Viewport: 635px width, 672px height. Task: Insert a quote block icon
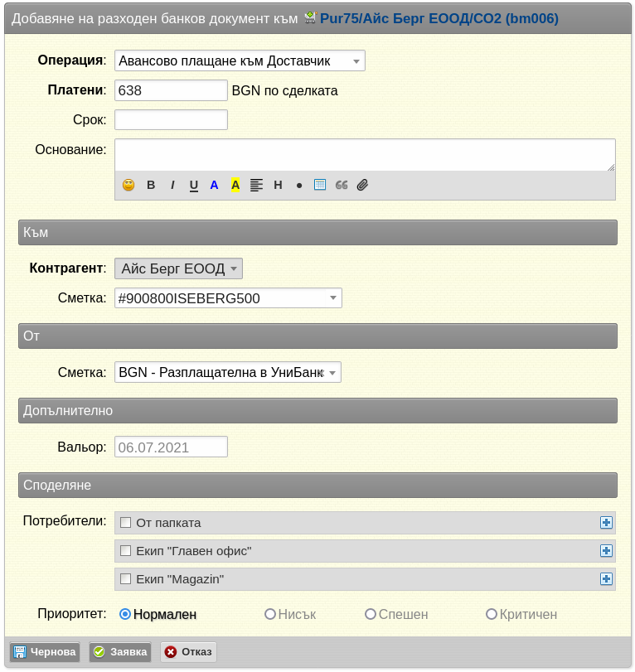point(342,185)
